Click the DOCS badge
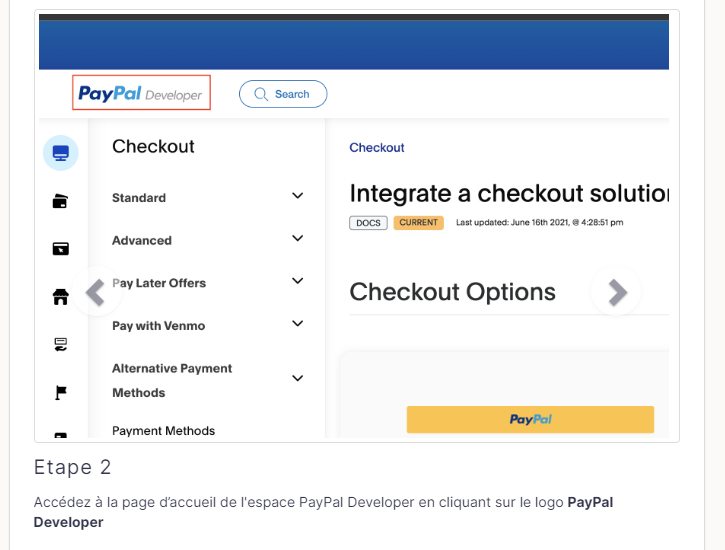Screen dimensions: 725x550 tap(368, 223)
